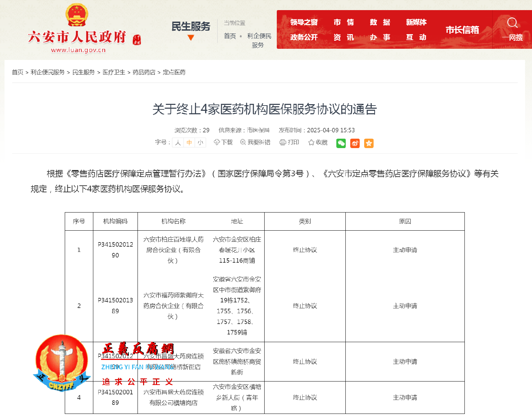The width and height of the screenshot is (532, 416).
Task: Click the 市情资讯 red banner item
Action: tap(344, 30)
